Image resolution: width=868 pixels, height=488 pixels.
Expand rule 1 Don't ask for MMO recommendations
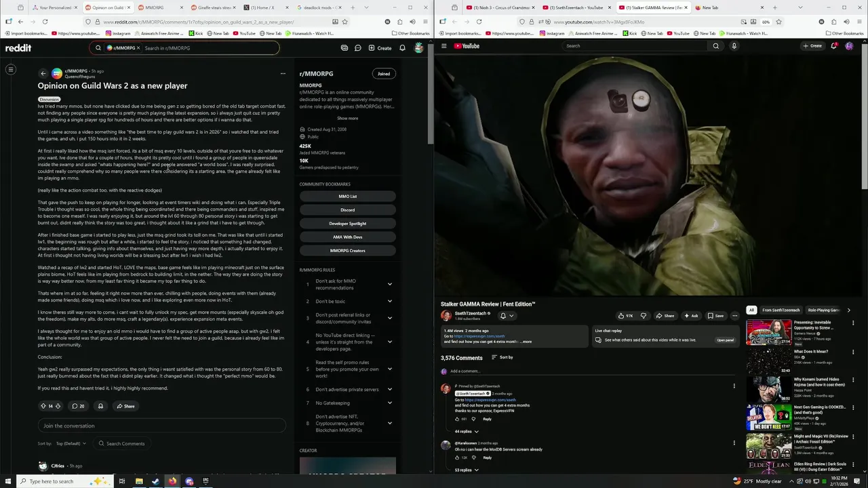point(390,284)
